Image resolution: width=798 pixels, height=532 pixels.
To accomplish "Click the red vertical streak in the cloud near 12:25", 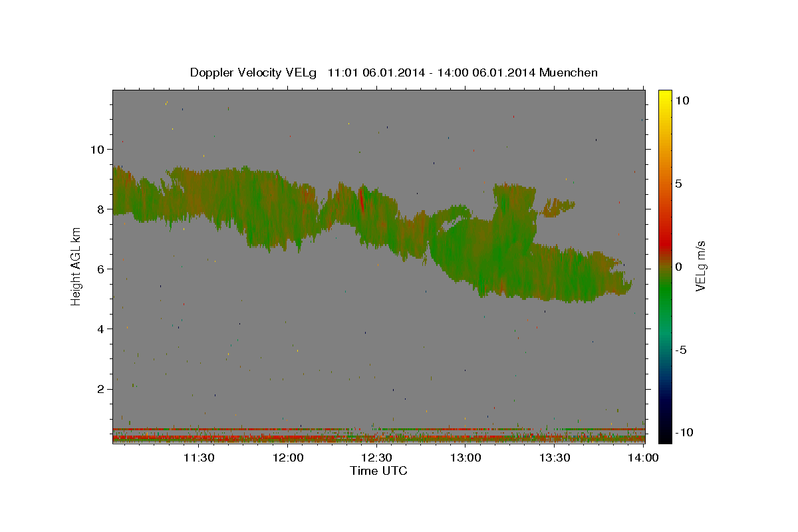I will [x=361, y=198].
